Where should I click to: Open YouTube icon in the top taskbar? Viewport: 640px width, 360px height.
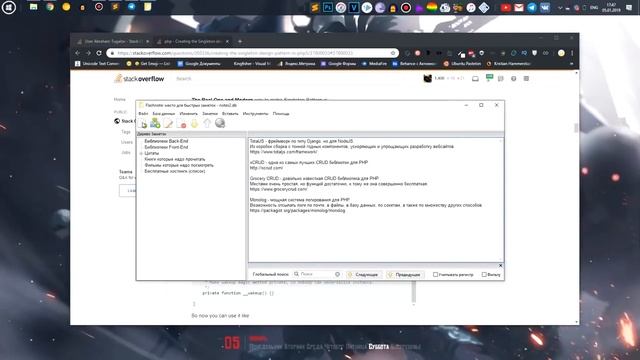(506, 7)
